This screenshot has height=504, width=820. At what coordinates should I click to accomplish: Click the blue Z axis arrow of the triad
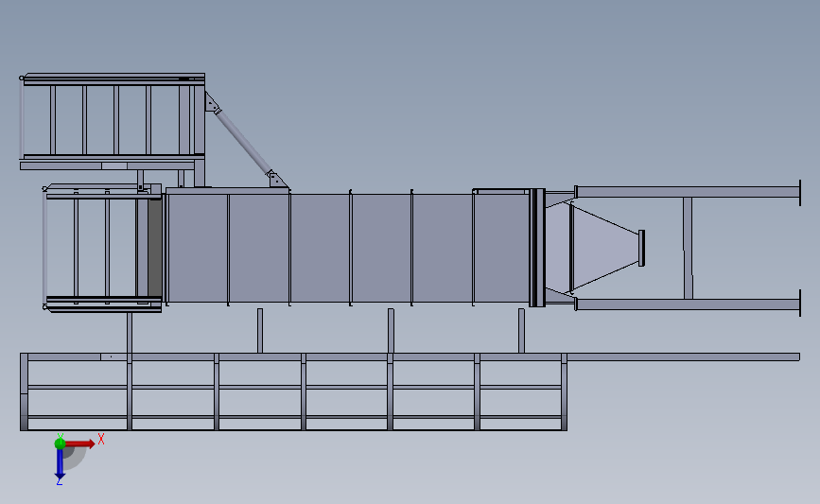click(60, 463)
